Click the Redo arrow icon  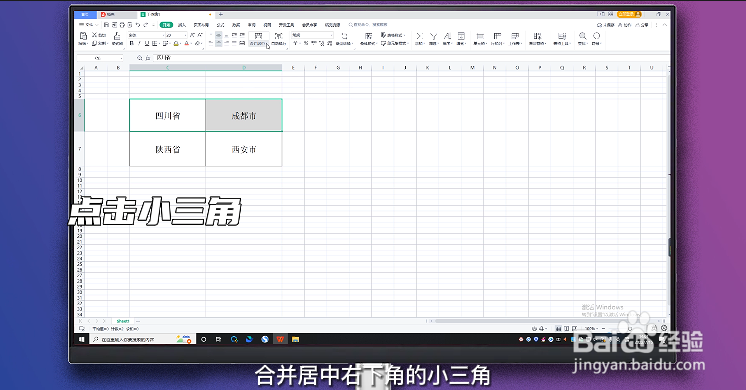(x=146, y=25)
